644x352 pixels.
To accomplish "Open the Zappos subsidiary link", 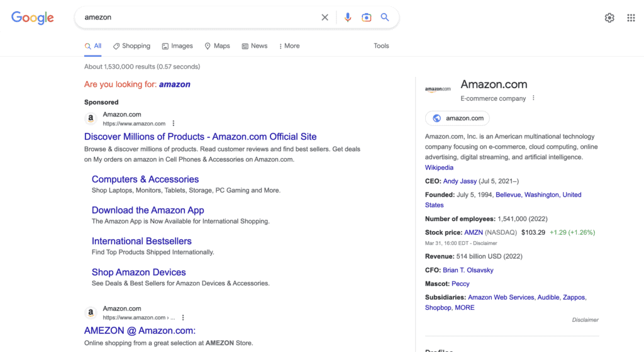I will [x=574, y=297].
